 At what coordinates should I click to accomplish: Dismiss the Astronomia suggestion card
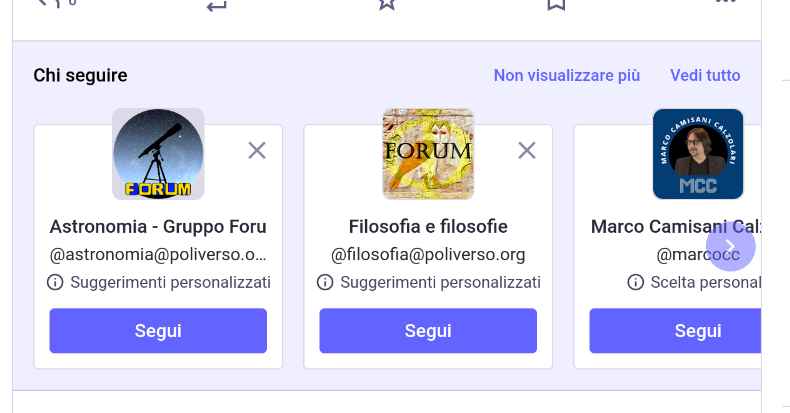point(257,150)
